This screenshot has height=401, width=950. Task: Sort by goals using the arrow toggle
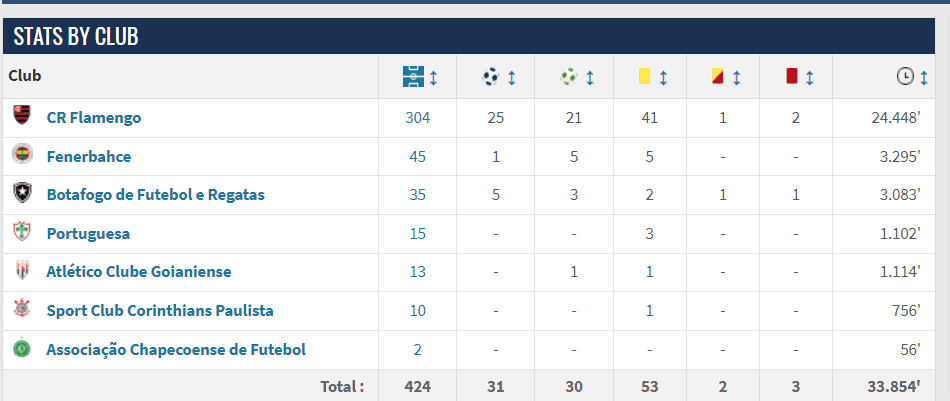tap(511, 77)
